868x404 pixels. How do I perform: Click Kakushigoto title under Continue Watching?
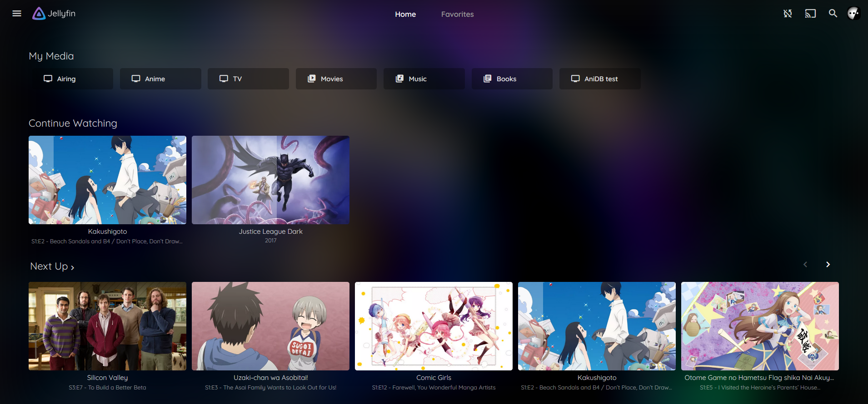pyautogui.click(x=107, y=232)
